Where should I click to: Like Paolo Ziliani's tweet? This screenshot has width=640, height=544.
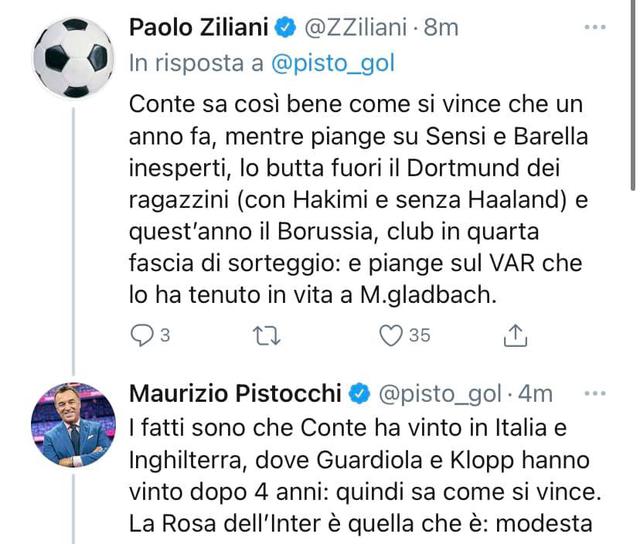click(404, 335)
